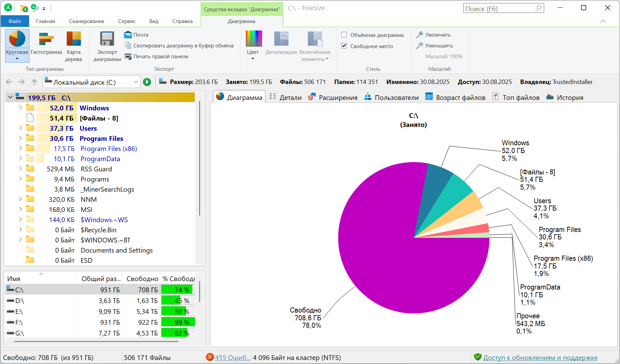620x364 pixels.
Task: Click the F:\ 99 % free bar
Action: coord(178,322)
